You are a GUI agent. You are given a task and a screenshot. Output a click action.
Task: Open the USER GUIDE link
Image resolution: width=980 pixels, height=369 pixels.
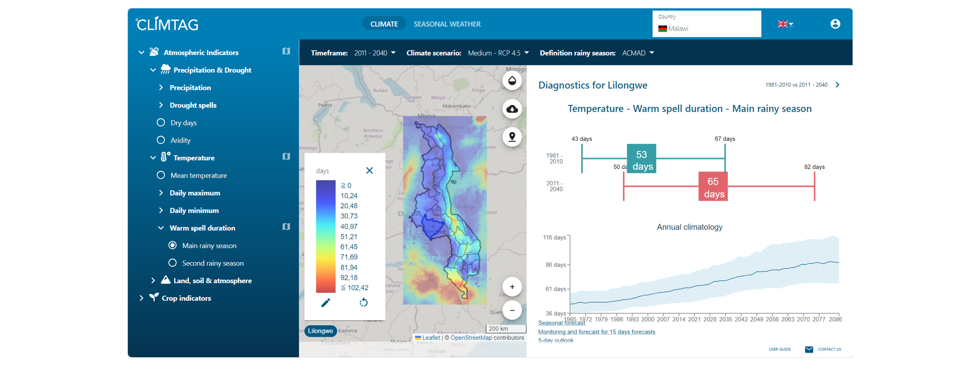(x=780, y=350)
